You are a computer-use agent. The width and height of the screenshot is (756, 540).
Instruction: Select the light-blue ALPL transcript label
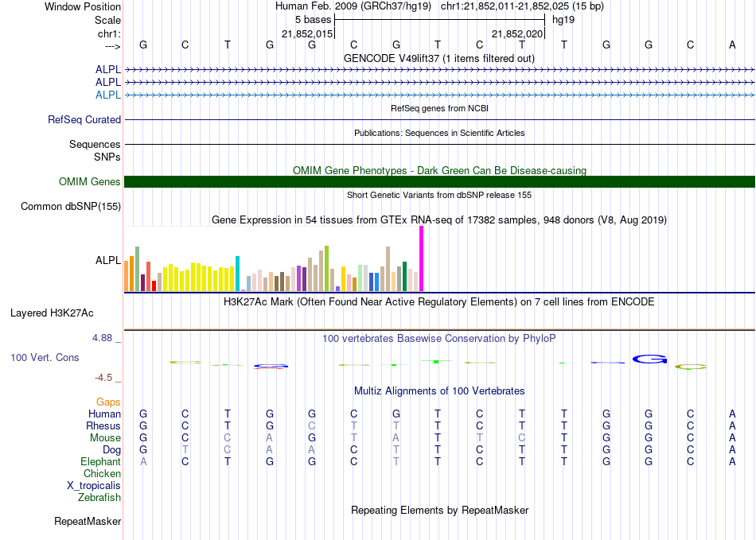coord(108,95)
